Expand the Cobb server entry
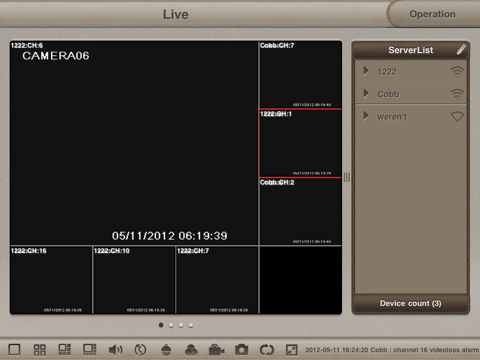The image size is (480, 360). [366, 93]
